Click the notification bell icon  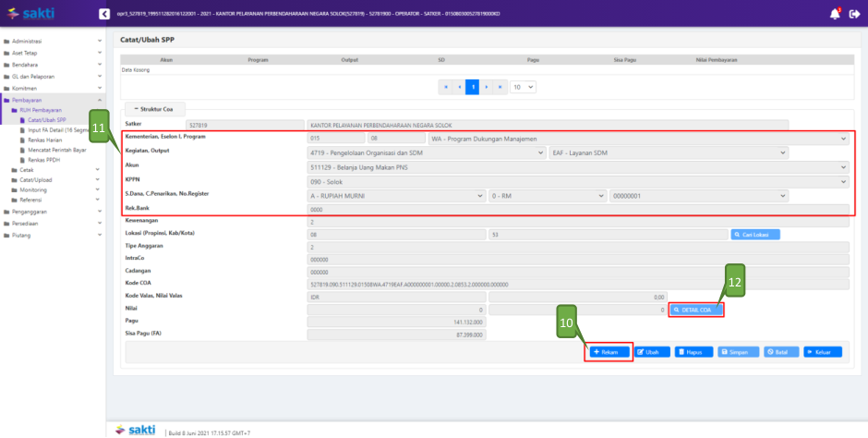tap(834, 14)
